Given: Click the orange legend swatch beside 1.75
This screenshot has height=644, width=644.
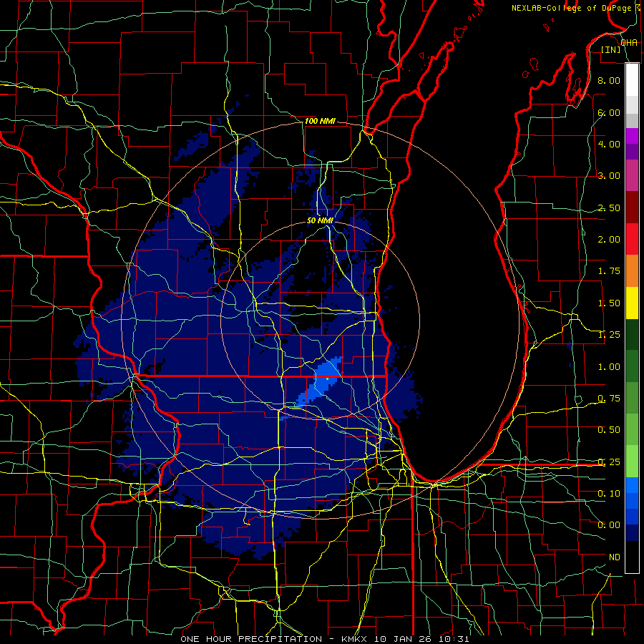Looking at the screenshot, I should [632, 270].
